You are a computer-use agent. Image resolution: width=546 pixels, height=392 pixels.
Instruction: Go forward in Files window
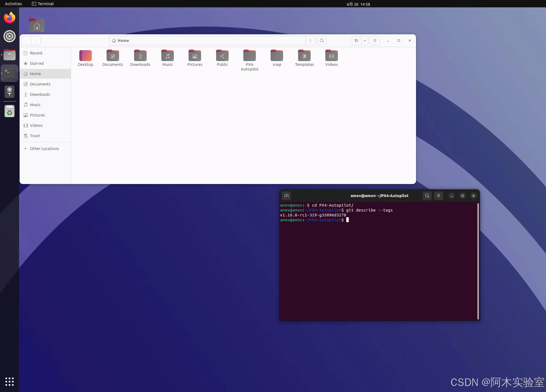(36, 41)
